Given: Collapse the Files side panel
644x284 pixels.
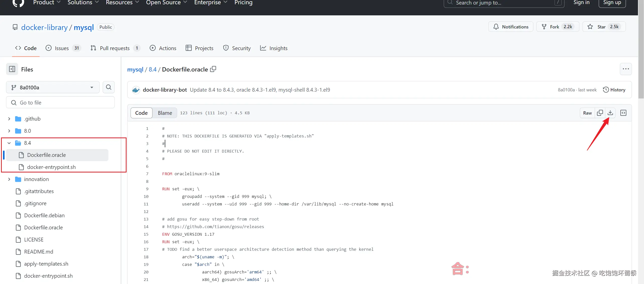Looking at the screenshot, I should [12, 69].
